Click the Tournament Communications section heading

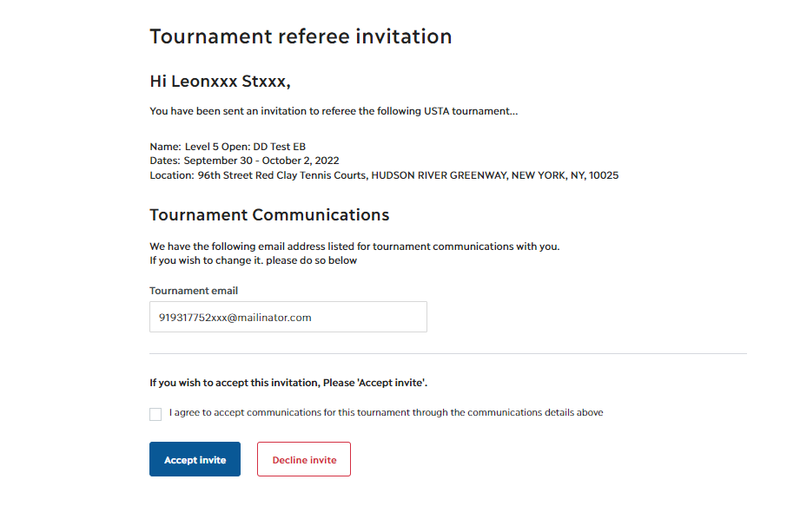(x=269, y=215)
